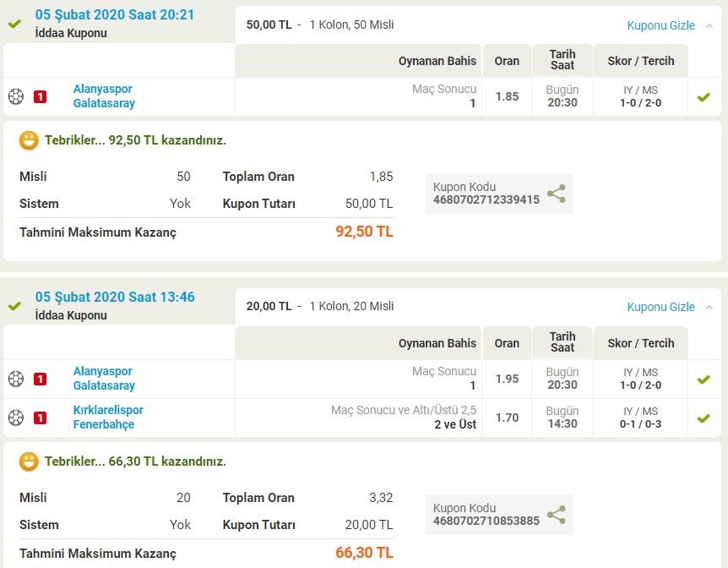Click smiley icon next to 92,50 TL congratulation

29,140
